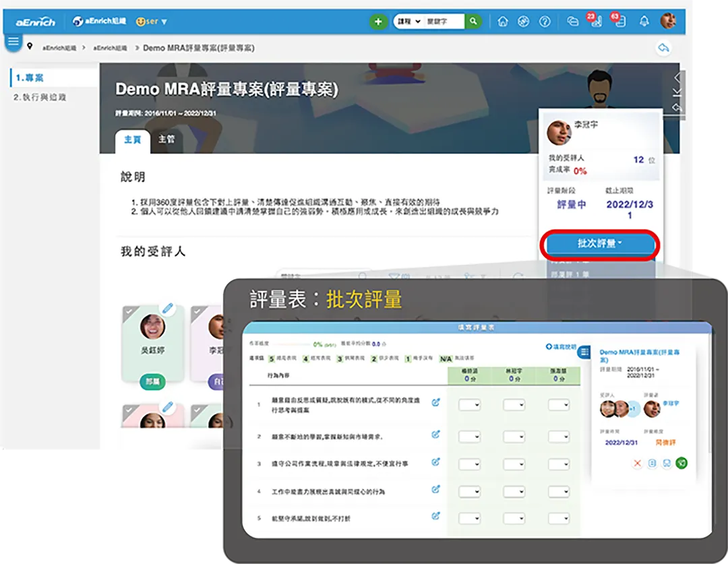Click the green plus add button
The image size is (728, 566).
tap(378, 22)
